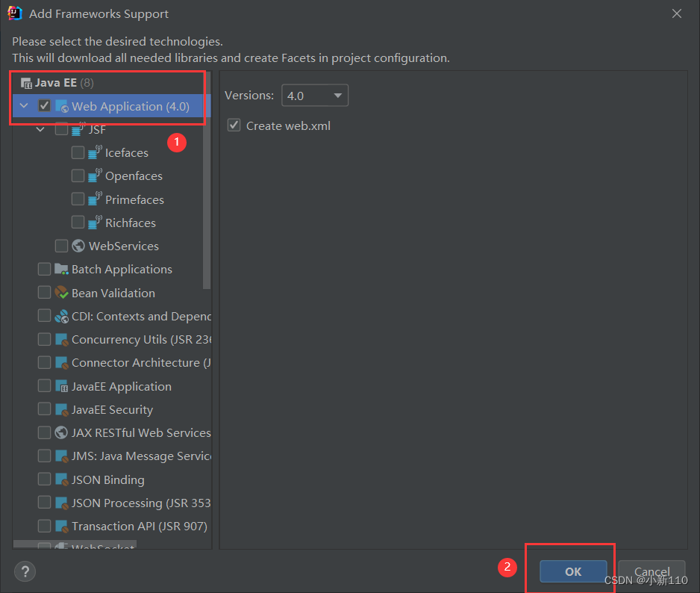Collapse the JSF tree node
This screenshot has width=700, height=593.
(40, 130)
